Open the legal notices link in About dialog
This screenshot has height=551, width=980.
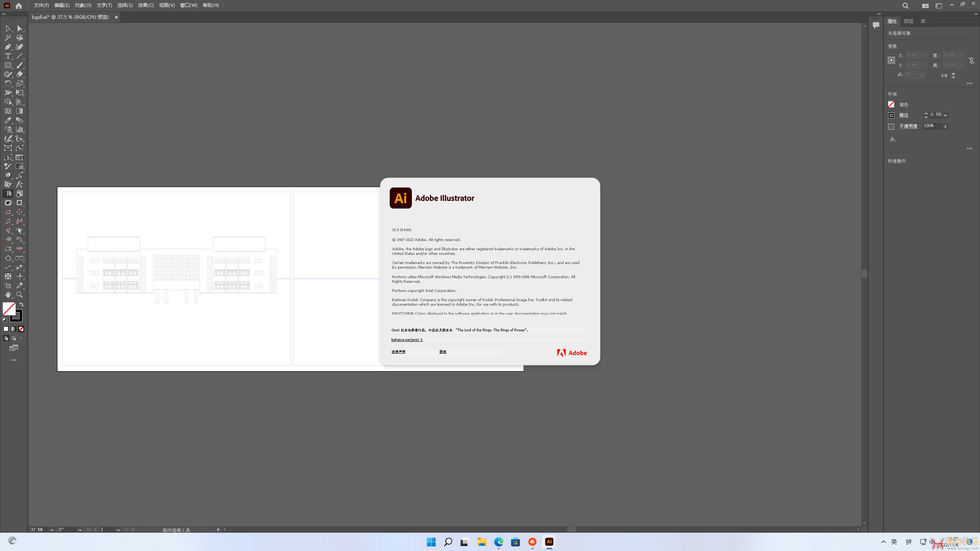pos(398,352)
